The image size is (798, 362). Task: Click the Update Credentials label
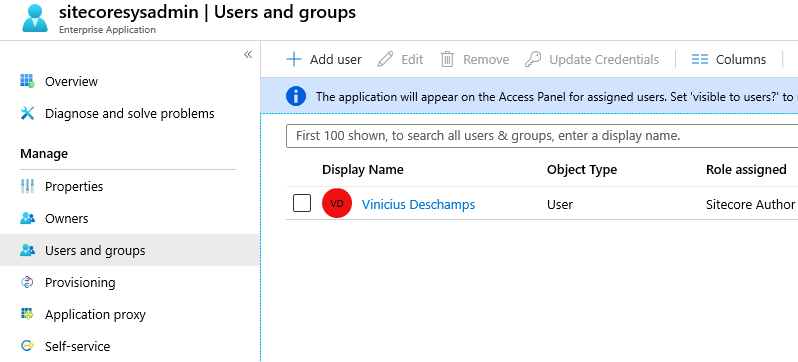604,60
